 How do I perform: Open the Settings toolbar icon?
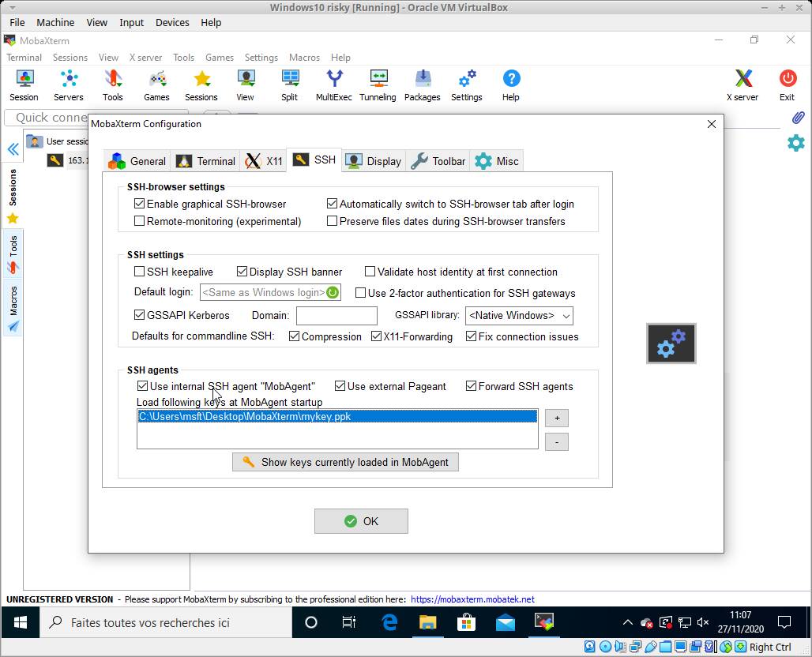pos(467,85)
